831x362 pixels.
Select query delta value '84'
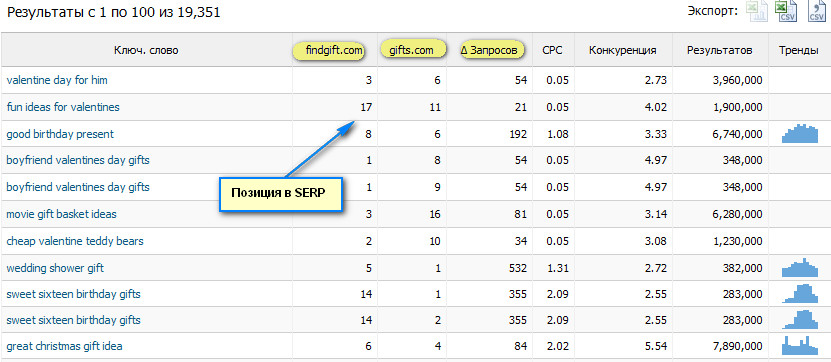tap(521, 346)
